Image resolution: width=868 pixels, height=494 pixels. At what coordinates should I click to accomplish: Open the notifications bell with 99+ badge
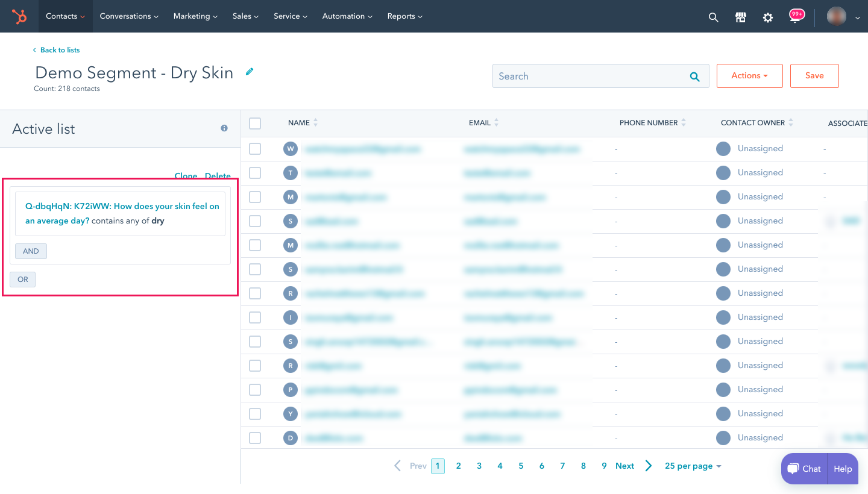point(796,16)
